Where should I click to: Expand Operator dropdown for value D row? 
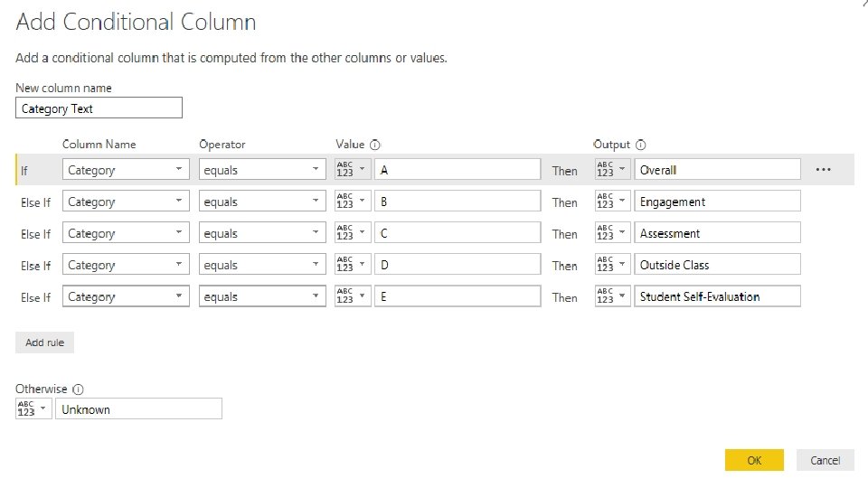tap(262, 265)
